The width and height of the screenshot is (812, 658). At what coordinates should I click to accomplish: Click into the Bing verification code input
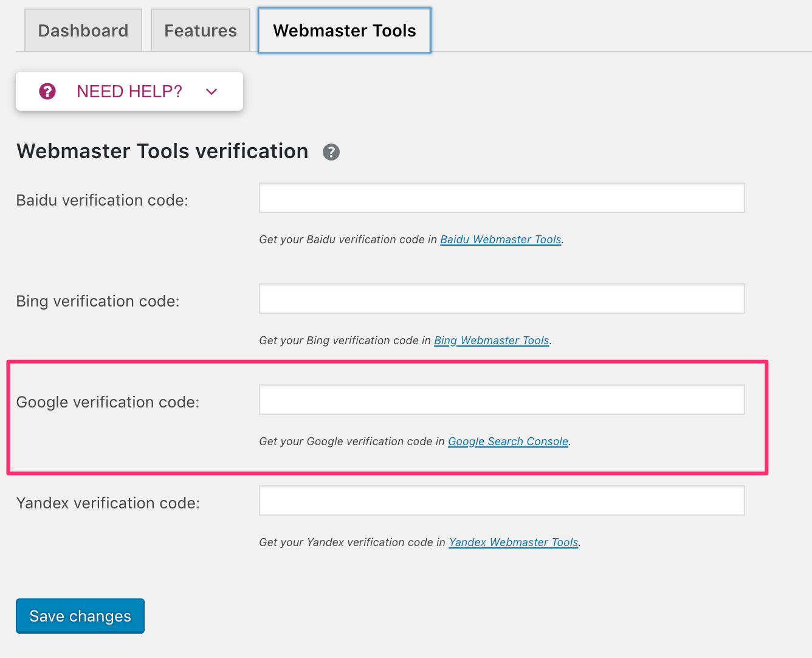coord(501,299)
